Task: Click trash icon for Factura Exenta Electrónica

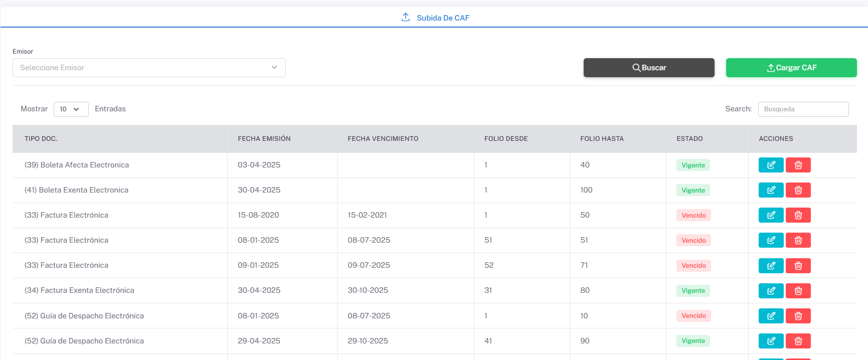Action: (x=798, y=290)
